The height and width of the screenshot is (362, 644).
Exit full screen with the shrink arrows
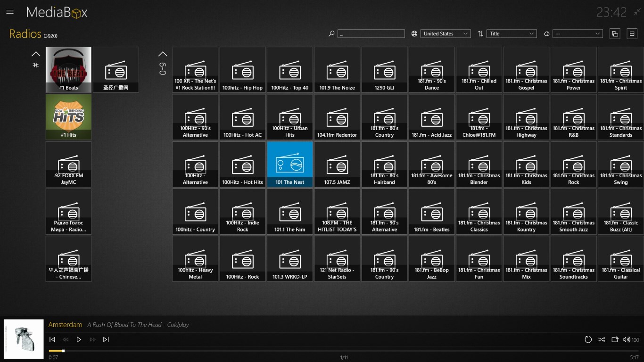tap(637, 12)
